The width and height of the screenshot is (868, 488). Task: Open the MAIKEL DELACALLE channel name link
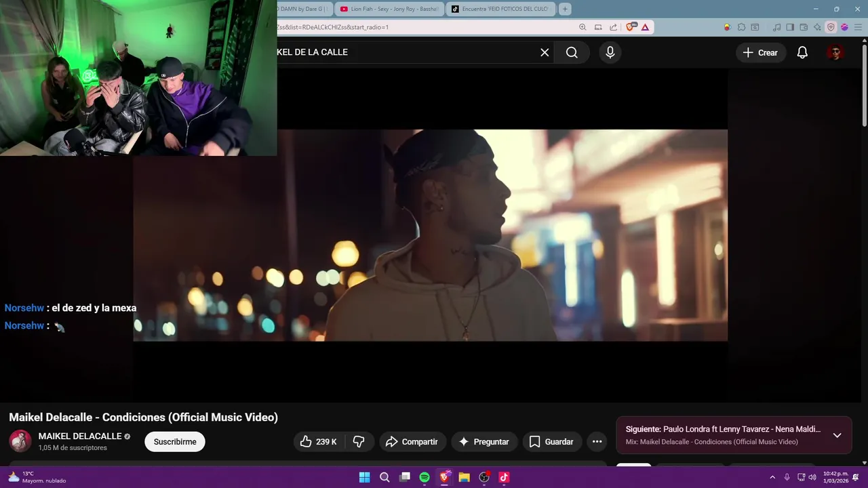tap(80, 436)
